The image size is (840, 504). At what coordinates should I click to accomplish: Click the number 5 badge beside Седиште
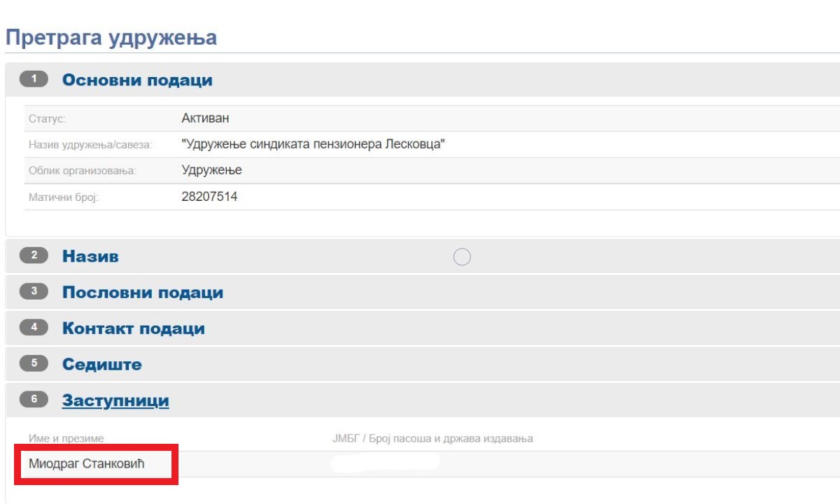[34, 364]
